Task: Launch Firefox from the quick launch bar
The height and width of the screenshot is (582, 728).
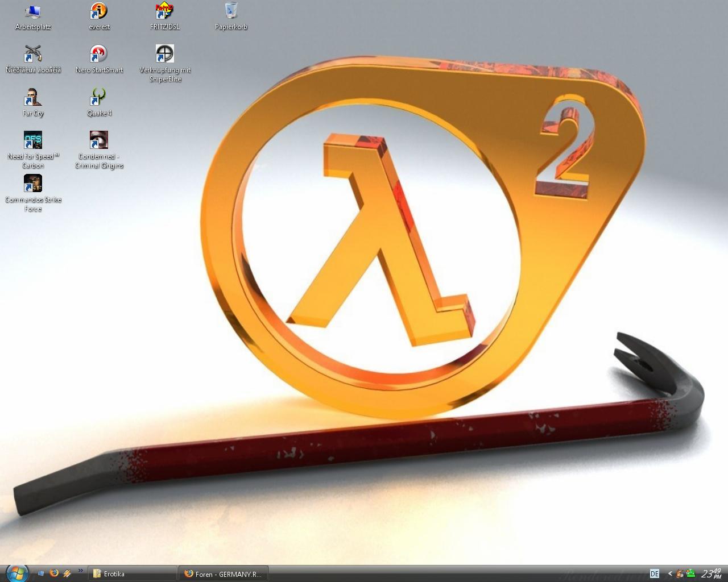Action: pos(54,573)
